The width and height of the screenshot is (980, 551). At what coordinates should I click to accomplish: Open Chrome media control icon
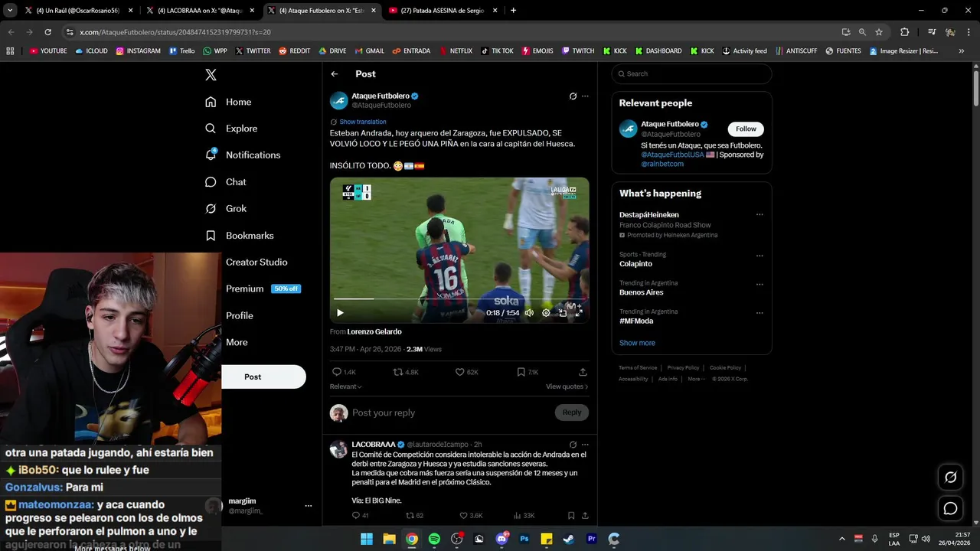point(932,32)
